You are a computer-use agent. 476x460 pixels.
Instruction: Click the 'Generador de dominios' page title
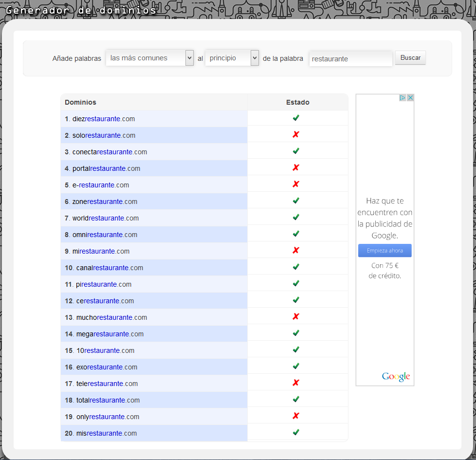coord(81,10)
